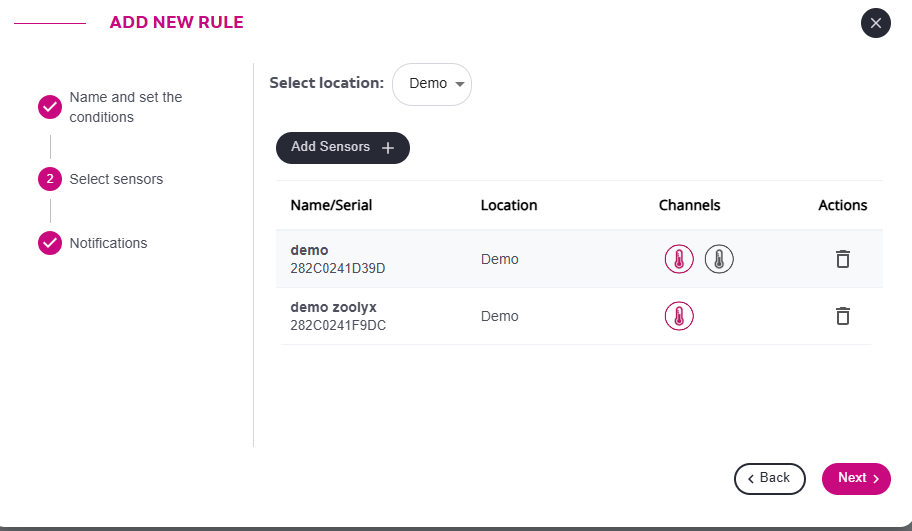Go to Name and set the conditions step
Viewport: 912px width, 531px height.
tap(125, 107)
